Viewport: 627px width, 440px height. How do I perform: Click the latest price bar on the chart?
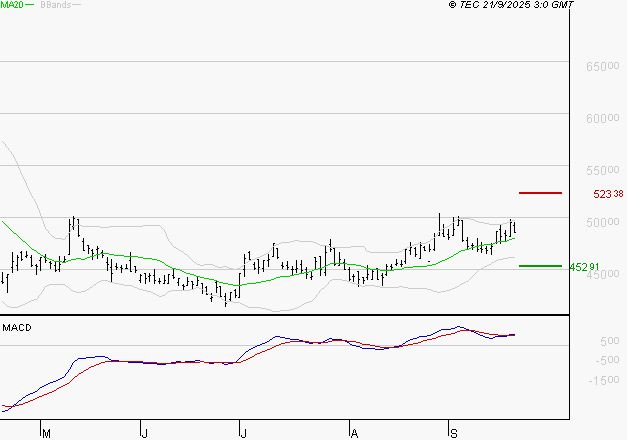515,228
